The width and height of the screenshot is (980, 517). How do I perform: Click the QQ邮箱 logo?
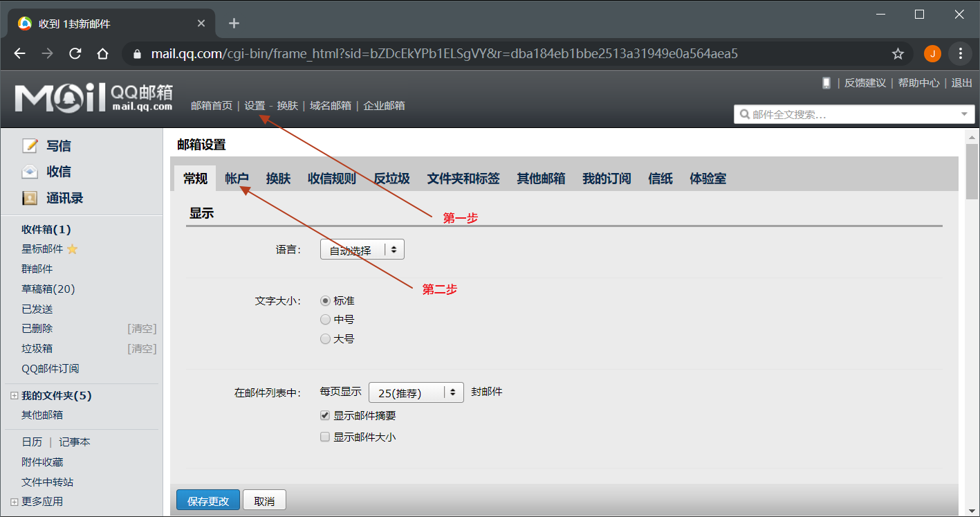[x=93, y=98]
